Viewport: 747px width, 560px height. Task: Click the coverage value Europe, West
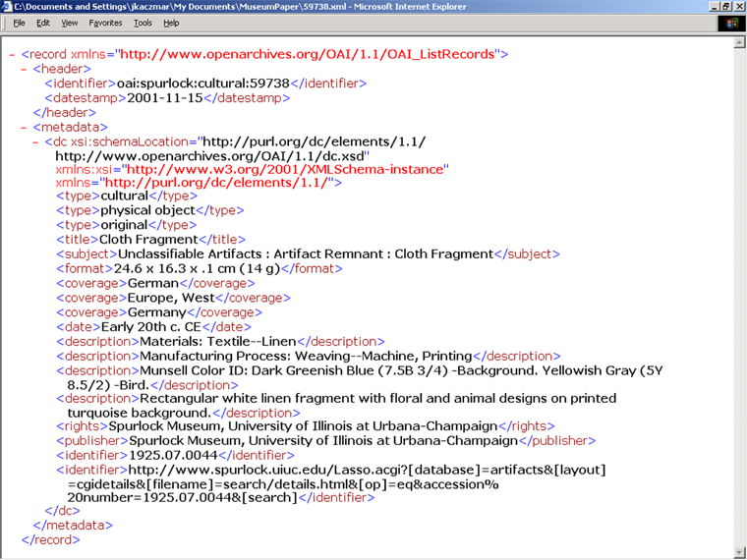[x=171, y=298]
